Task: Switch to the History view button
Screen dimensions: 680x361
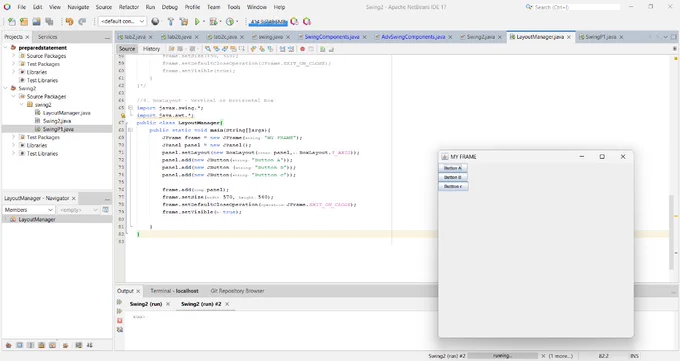Action: click(x=151, y=49)
